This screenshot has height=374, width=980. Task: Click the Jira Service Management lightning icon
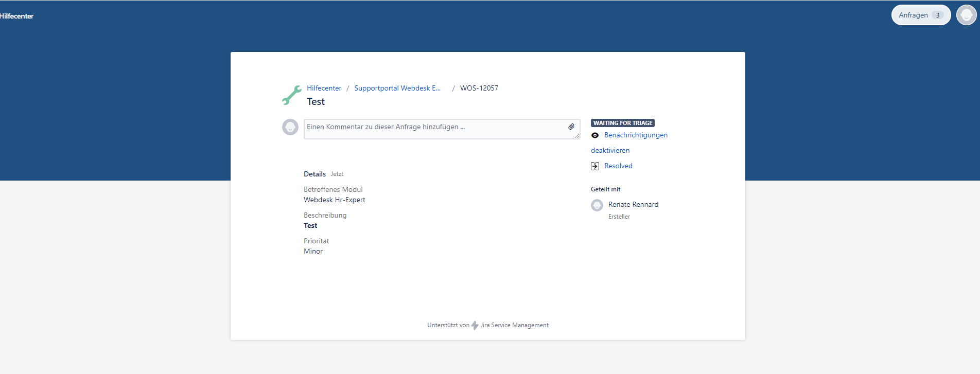475,325
